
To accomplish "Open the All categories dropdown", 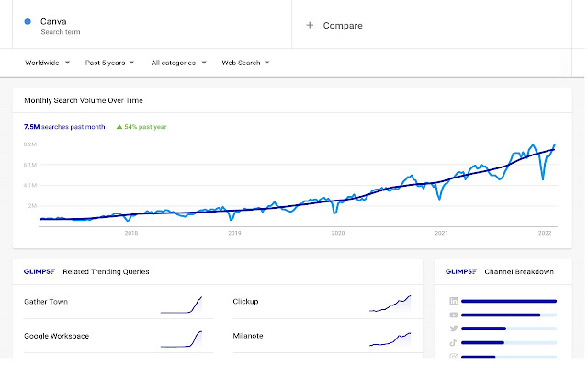I will pyautogui.click(x=177, y=63).
